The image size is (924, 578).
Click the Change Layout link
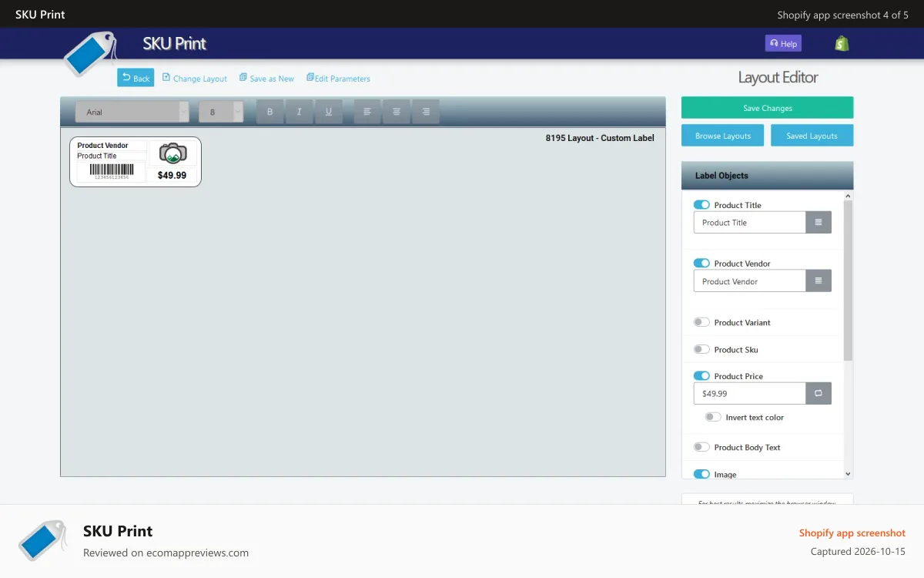(195, 79)
